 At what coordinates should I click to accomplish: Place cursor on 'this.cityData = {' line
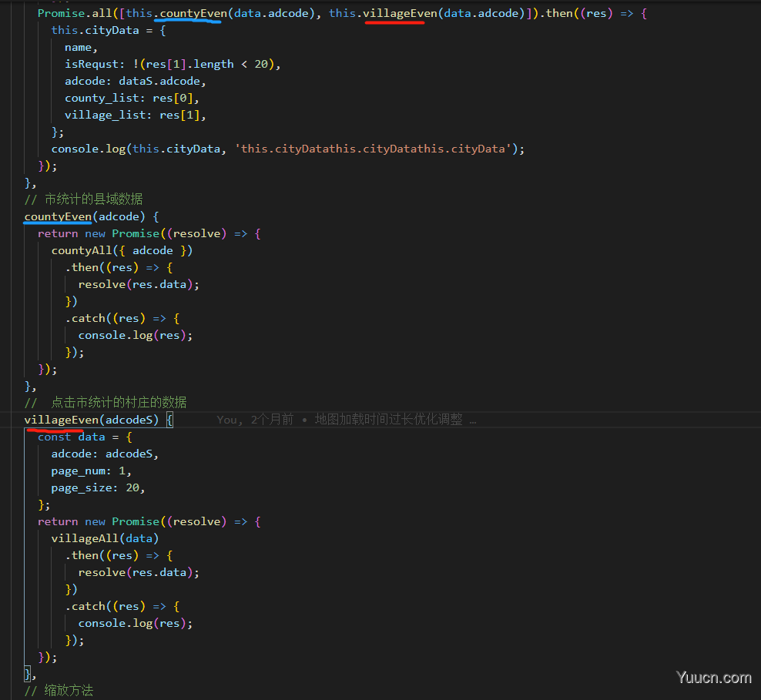coord(109,31)
